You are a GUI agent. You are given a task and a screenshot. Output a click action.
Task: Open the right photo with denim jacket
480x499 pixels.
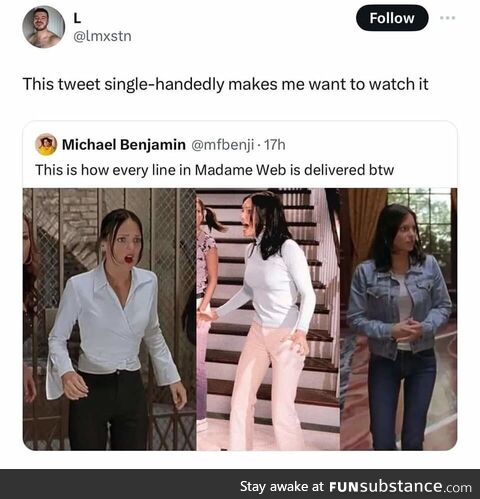pyautogui.click(x=399, y=319)
